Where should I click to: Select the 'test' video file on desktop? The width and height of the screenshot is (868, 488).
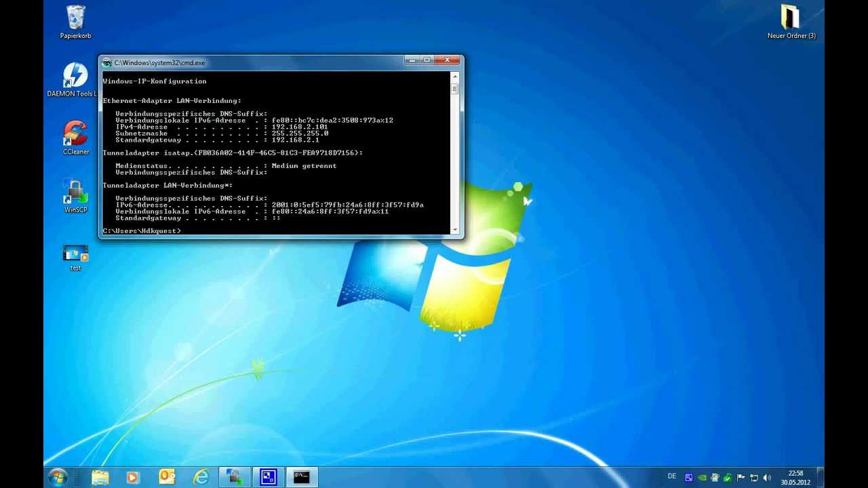click(x=75, y=258)
